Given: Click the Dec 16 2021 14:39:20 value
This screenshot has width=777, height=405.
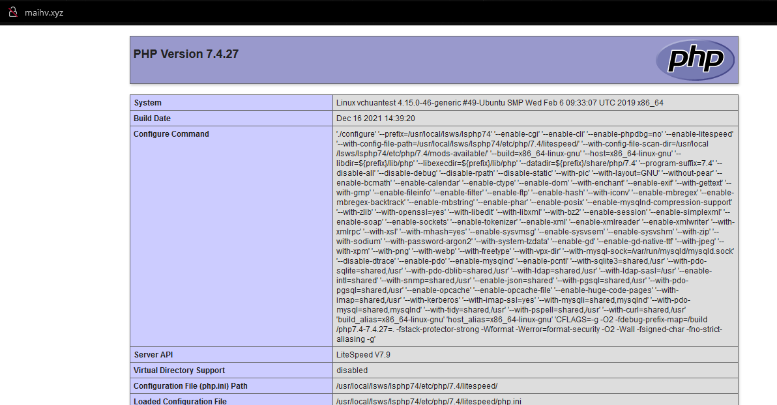Looking at the screenshot, I should click(x=376, y=118).
